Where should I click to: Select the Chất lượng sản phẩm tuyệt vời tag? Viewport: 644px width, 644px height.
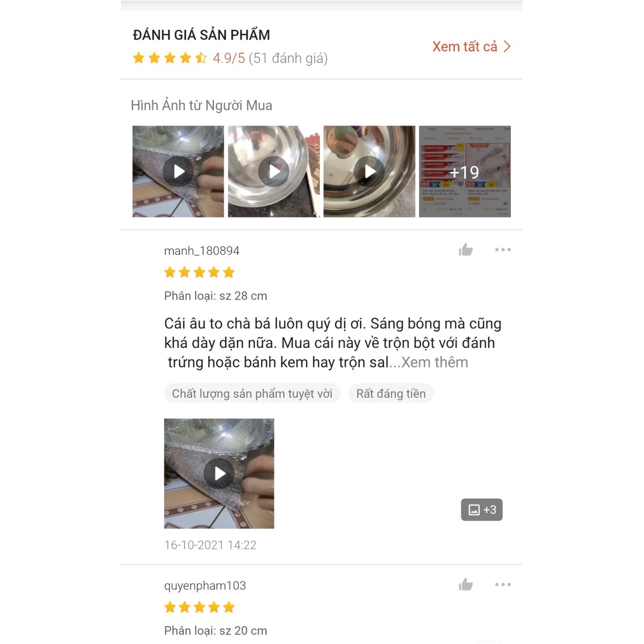(x=252, y=394)
